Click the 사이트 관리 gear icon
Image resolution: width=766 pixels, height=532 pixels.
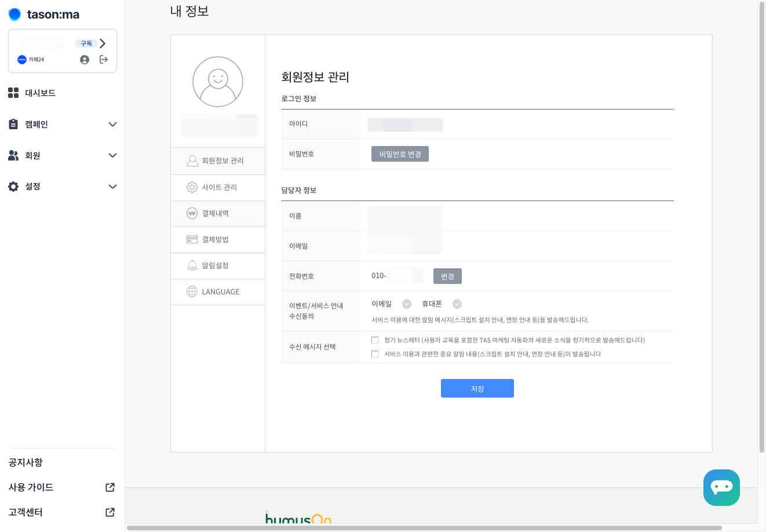pyautogui.click(x=192, y=187)
